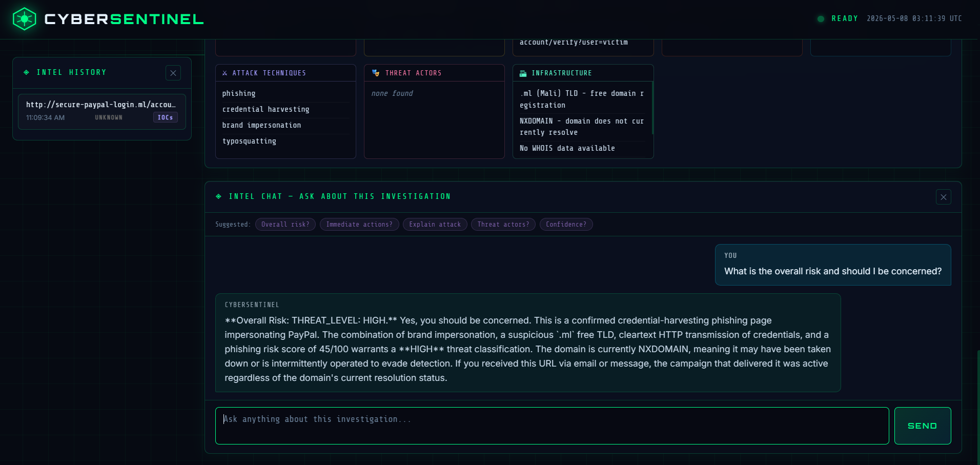980x465 pixels.
Task: Click the Infrastructure panel icon
Action: coord(523,73)
